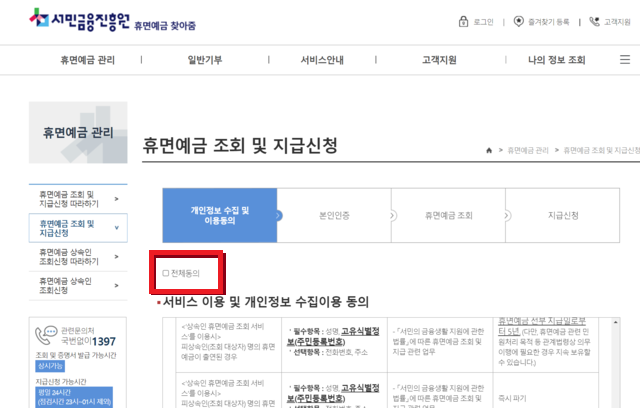The width and height of the screenshot is (640, 408).
Task: Open the 일반기부 menu
Action: [x=205, y=60]
